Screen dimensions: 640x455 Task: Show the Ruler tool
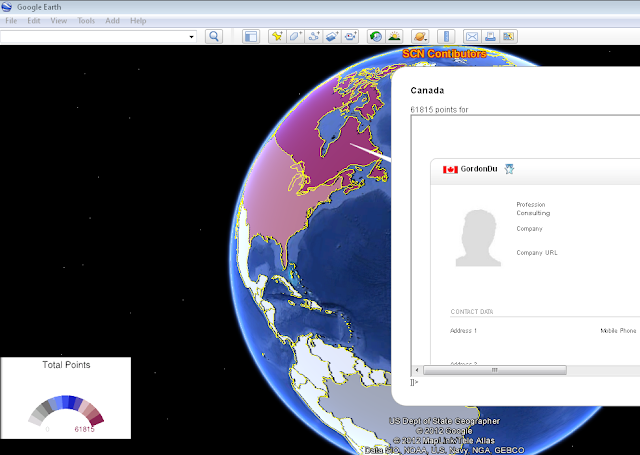(x=446, y=37)
